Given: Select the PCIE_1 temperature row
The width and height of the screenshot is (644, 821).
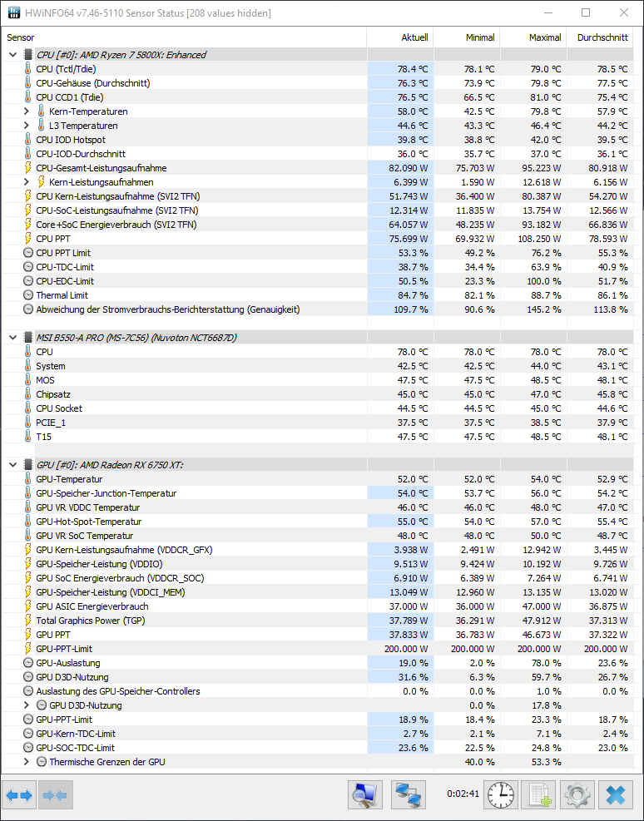Looking at the screenshot, I should [x=317, y=422].
